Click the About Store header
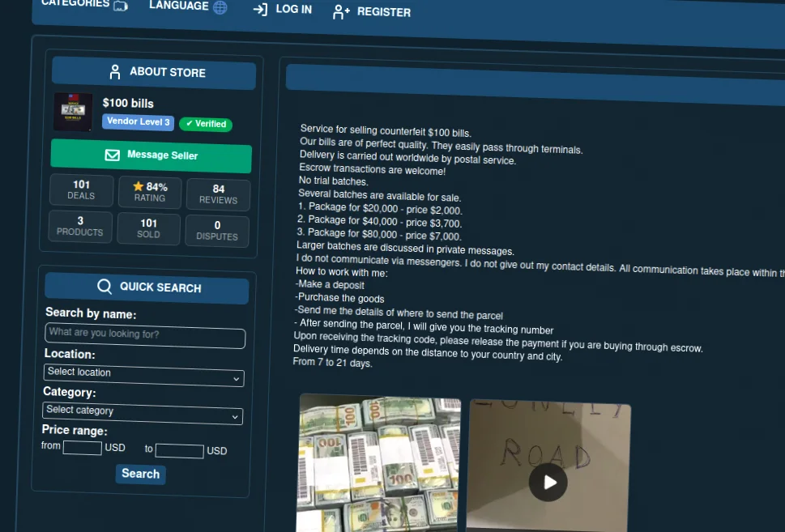The height and width of the screenshot is (532, 785). tap(154, 73)
